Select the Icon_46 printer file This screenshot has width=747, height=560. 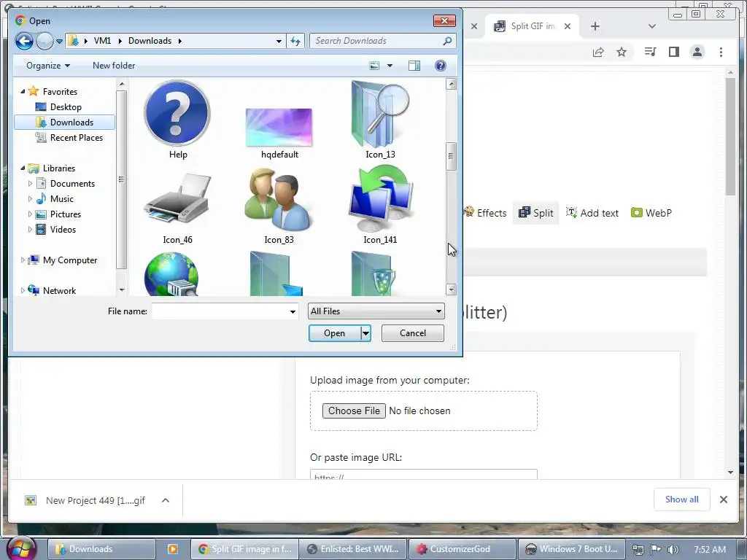(x=178, y=208)
